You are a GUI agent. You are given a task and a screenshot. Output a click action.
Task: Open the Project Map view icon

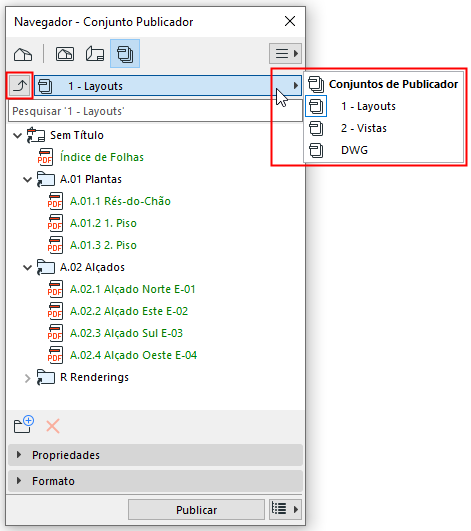click(x=23, y=54)
